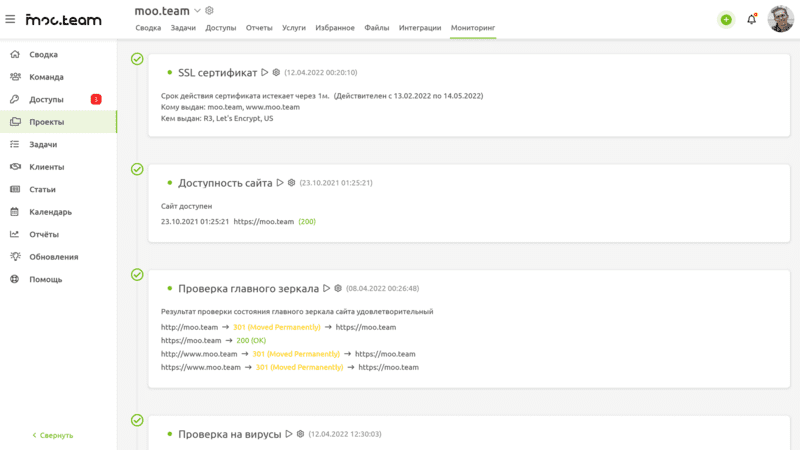This screenshot has width=800, height=450.
Task: Click the SSL timestamp 12.04.2022 00:20:10
Action: (321, 72)
